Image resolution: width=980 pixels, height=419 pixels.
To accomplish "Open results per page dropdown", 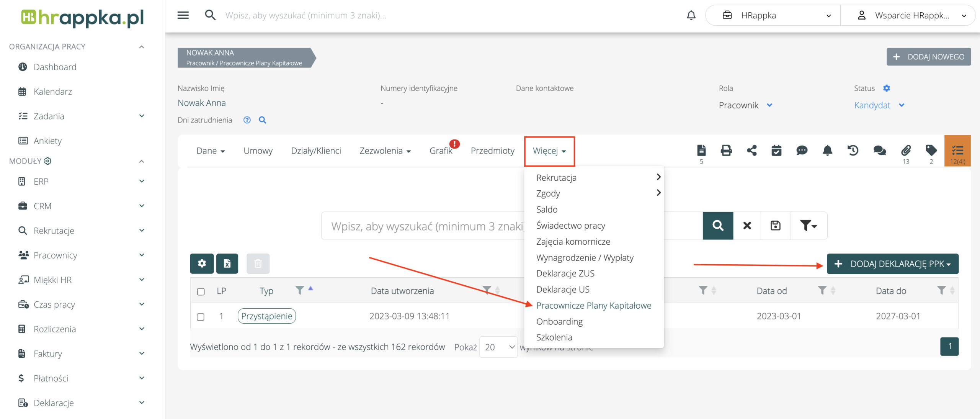I will coord(498,347).
